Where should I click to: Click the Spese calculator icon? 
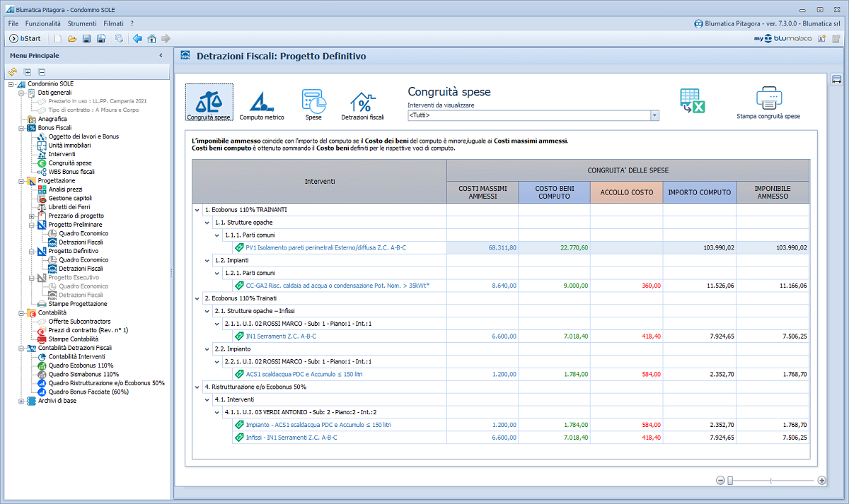pos(313,102)
